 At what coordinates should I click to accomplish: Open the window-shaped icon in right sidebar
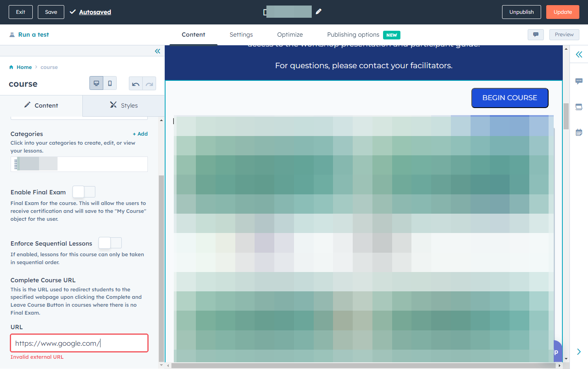[x=579, y=107]
